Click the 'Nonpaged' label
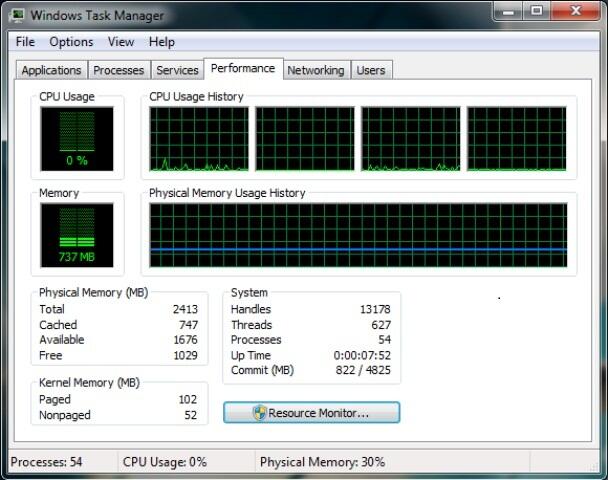Image resolution: width=608 pixels, height=480 pixels. (65, 415)
